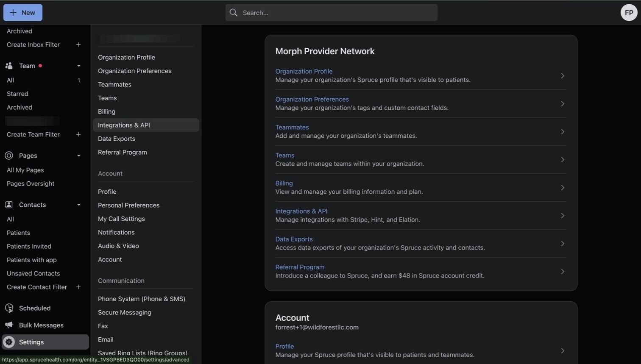The width and height of the screenshot is (641, 364).
Task: Collapse the Pages section arrow
Action: pos(78,156)
